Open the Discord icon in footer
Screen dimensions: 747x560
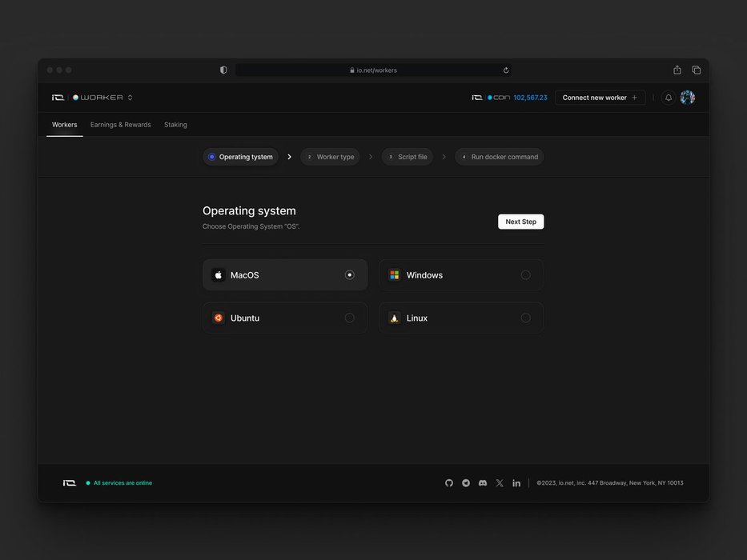pyautogui.click(x=483, y=483)
